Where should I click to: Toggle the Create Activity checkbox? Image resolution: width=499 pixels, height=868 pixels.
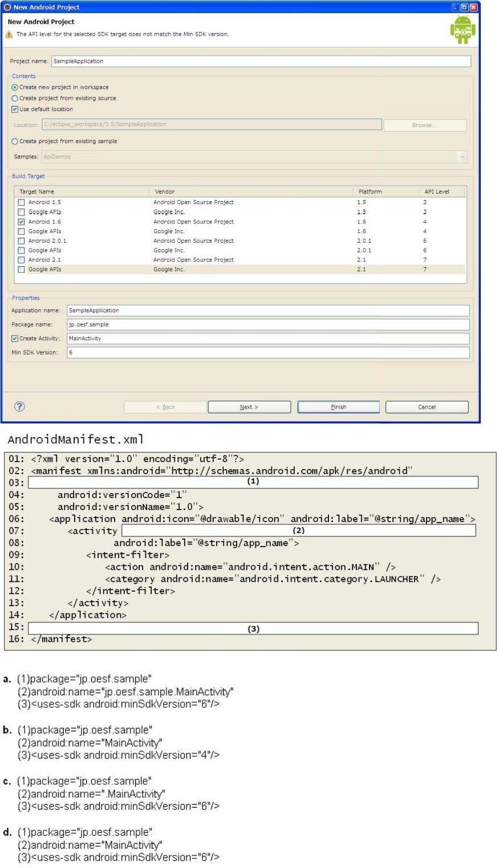pyautogui.click(x=15, y=339)
